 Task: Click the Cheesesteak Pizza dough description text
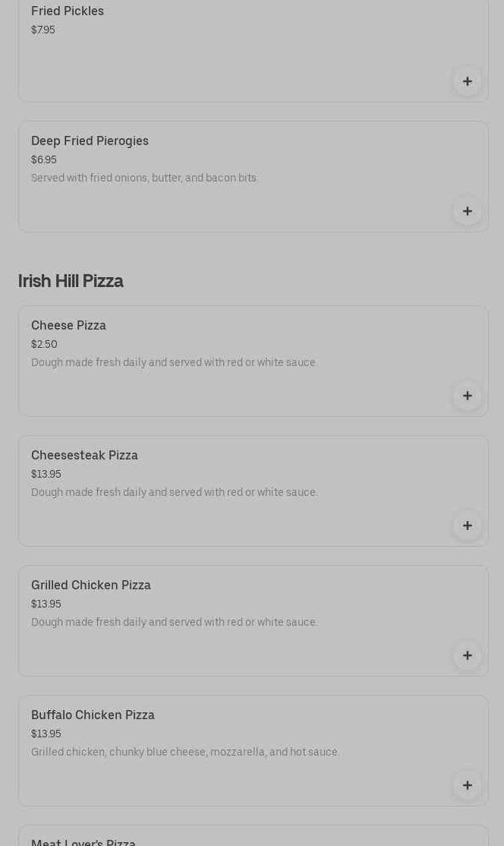[x=174, y=492]
